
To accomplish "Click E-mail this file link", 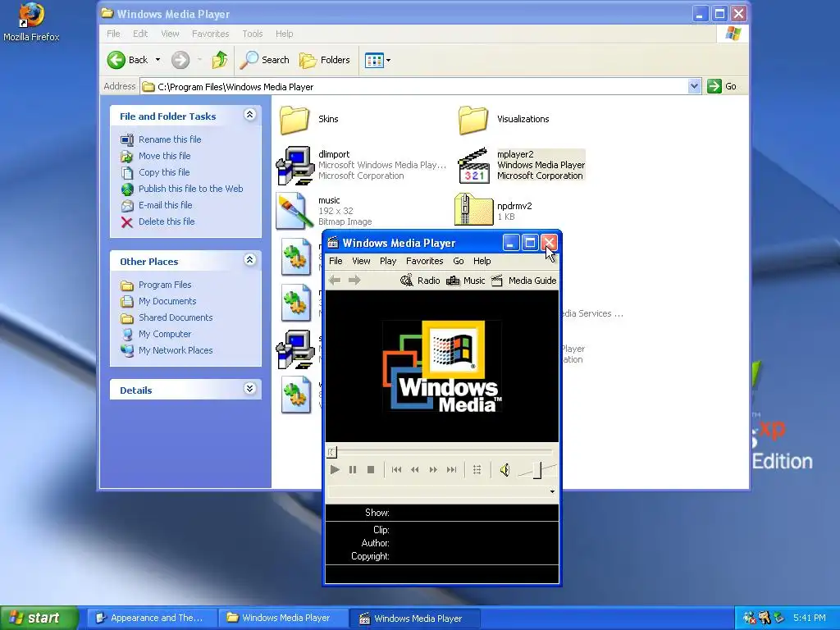I will point(165,205).
